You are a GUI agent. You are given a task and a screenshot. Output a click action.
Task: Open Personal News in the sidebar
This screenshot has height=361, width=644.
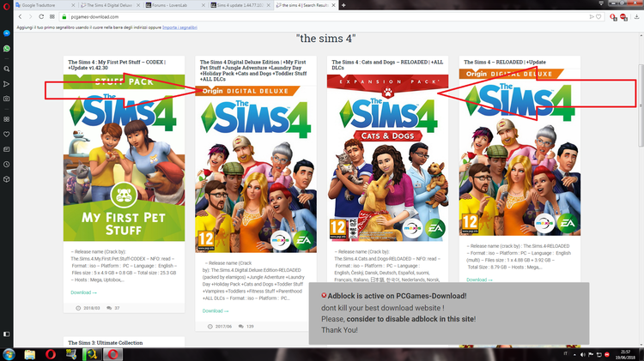point(7,149)
